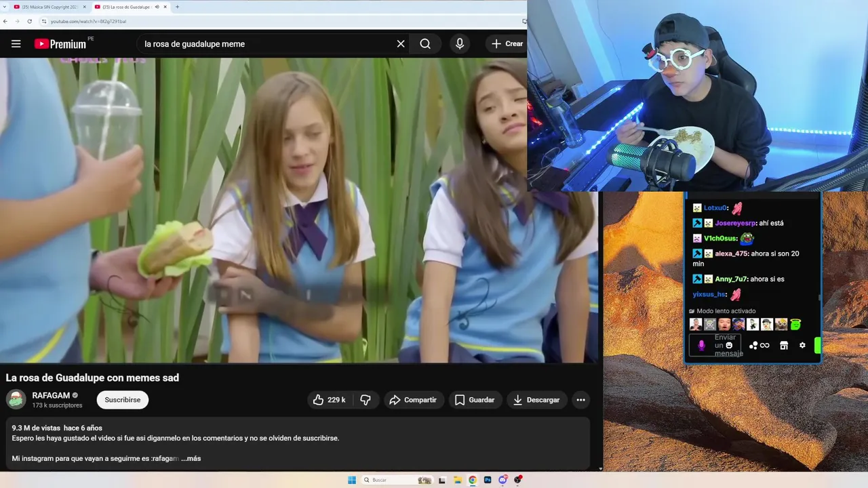The height and width of the screenshot is (488, 868).
Task: Clear the search query with X
Action: tap(401, 44)
